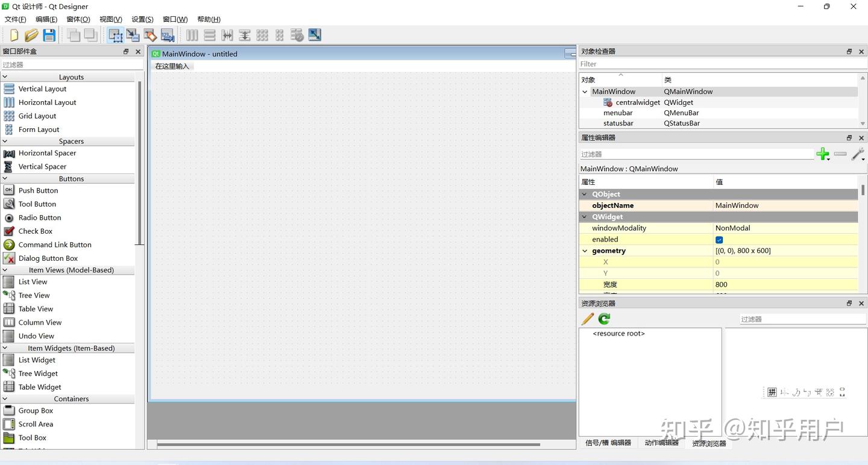
Task: Add a dynamic property with the green plus
Action: [823, 154]
